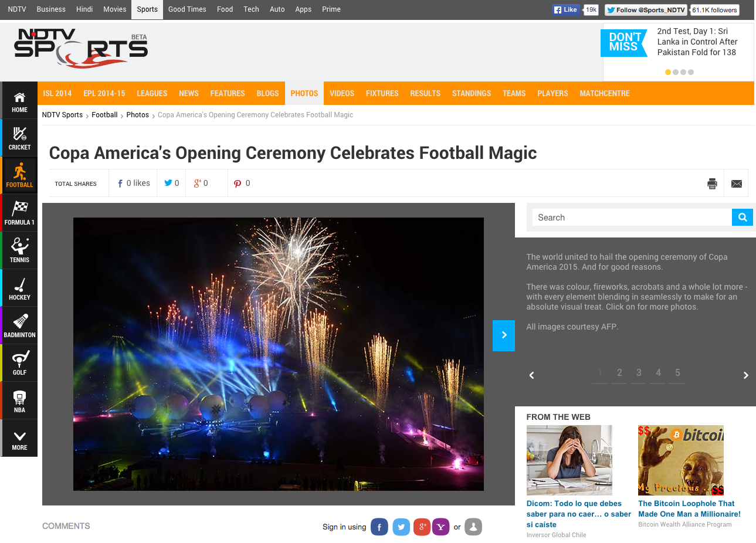Email this article via the envelope icon
This screenshot has height=543, width=756.
(737, 184)
